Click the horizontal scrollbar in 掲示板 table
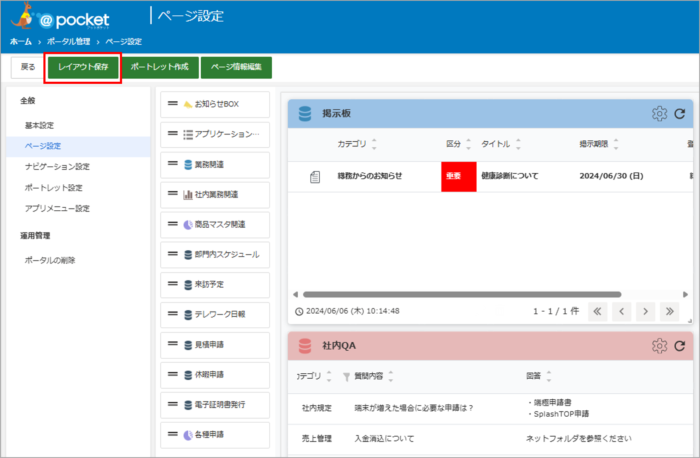Viewport: 700px width, 458px height. point(462,295)
